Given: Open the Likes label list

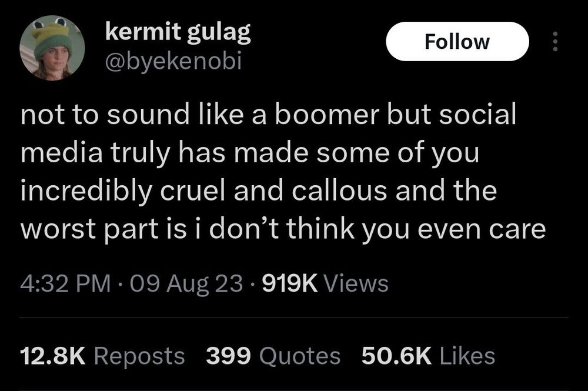Looking at the screenshot, I should pos(467,355).
